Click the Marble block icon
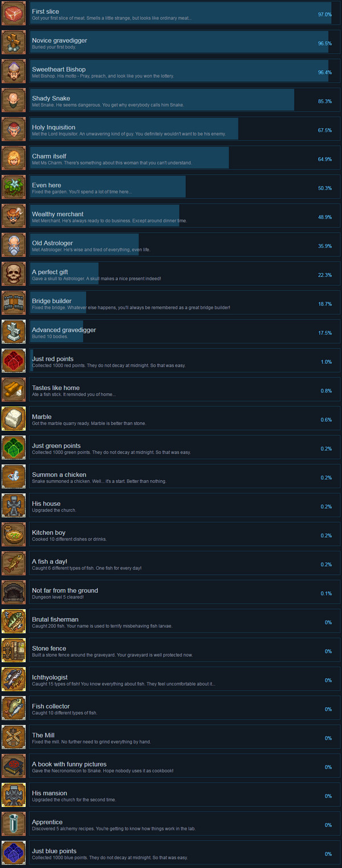The width and height of the screenshot is (342, 868). pos(14,419)
